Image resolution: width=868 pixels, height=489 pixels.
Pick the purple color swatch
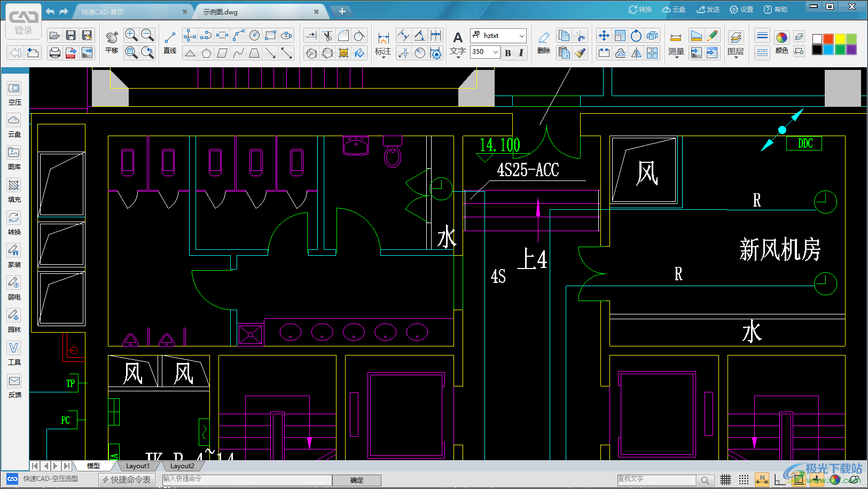(x=851, y=50)
